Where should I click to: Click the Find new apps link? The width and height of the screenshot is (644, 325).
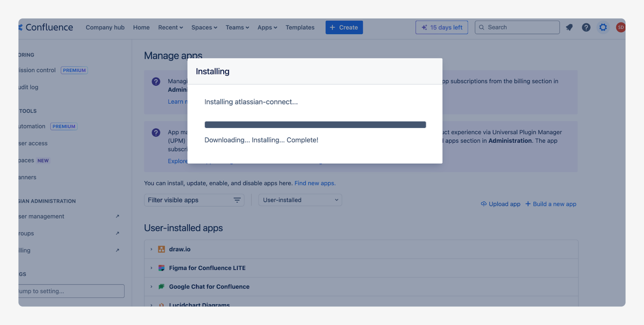tap(315, 183)
